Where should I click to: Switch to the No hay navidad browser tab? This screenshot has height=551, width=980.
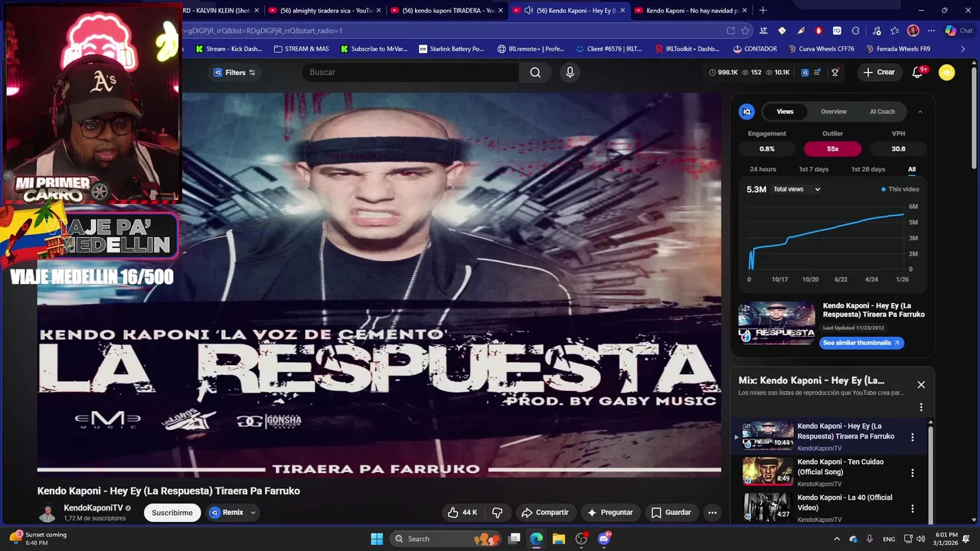click(x=694, y=11)
